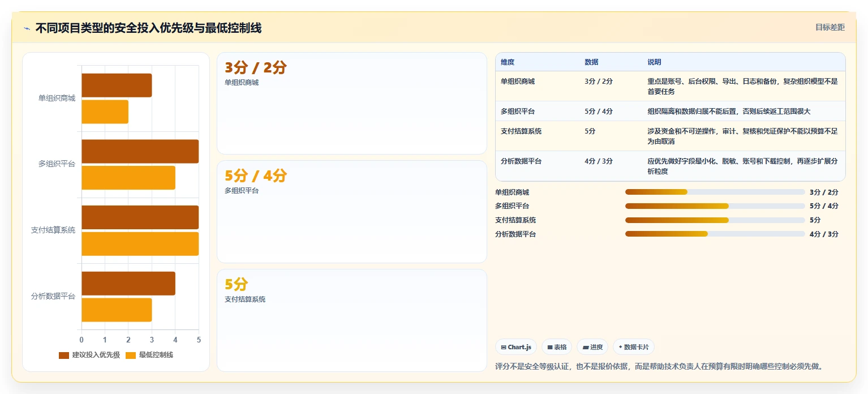The height and width of the screenshot is (394, 868).
Task: Click the orange 分析数据平台 chart bar
Action: pyautogui.click(x=117, y=310)
